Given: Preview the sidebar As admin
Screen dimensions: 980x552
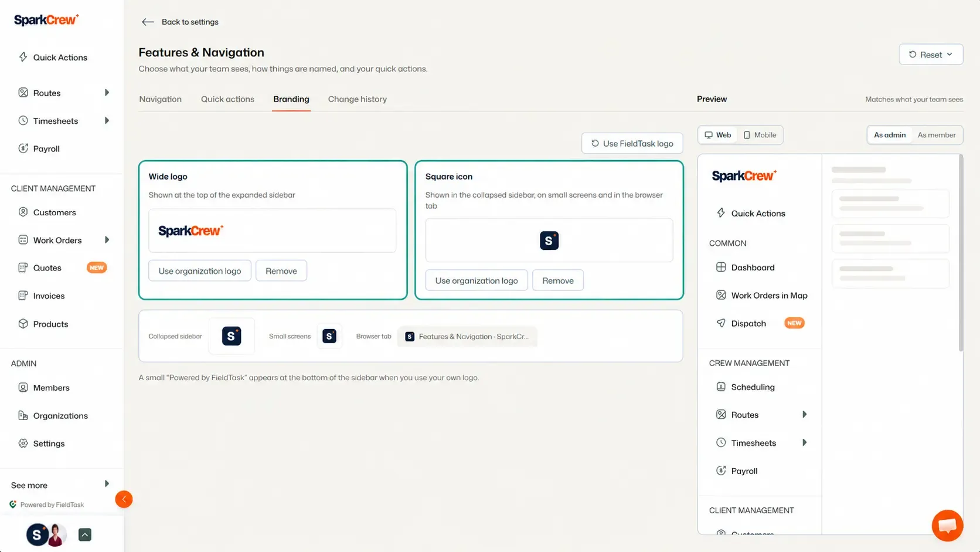Looking at the screenshot, I should point(890,135).
